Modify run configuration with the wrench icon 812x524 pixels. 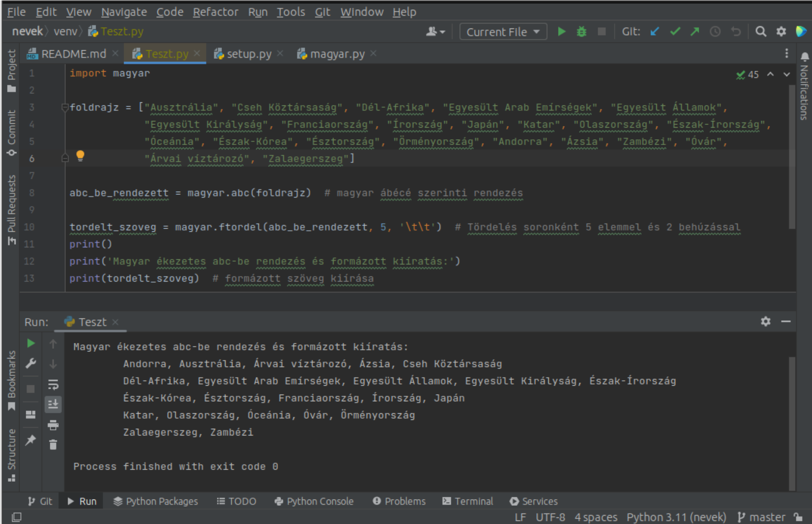[31, 363]
